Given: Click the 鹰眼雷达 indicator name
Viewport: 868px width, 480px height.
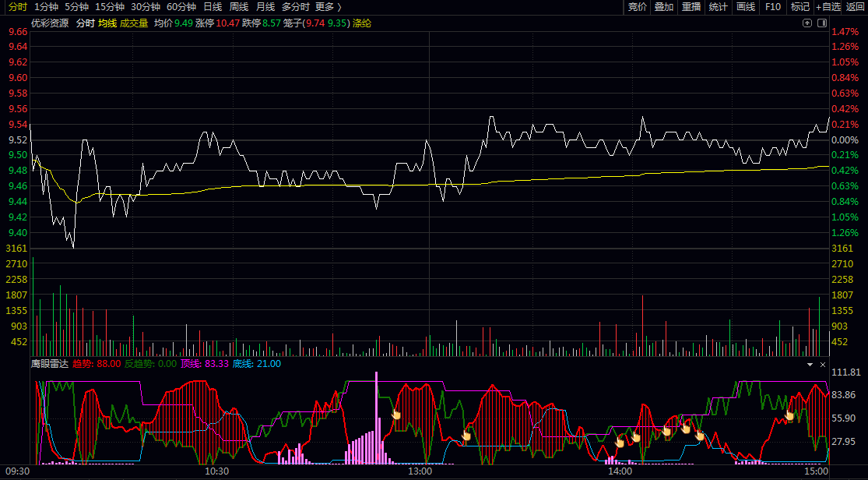Looking at the screenshot, I should tap(50, 364).
